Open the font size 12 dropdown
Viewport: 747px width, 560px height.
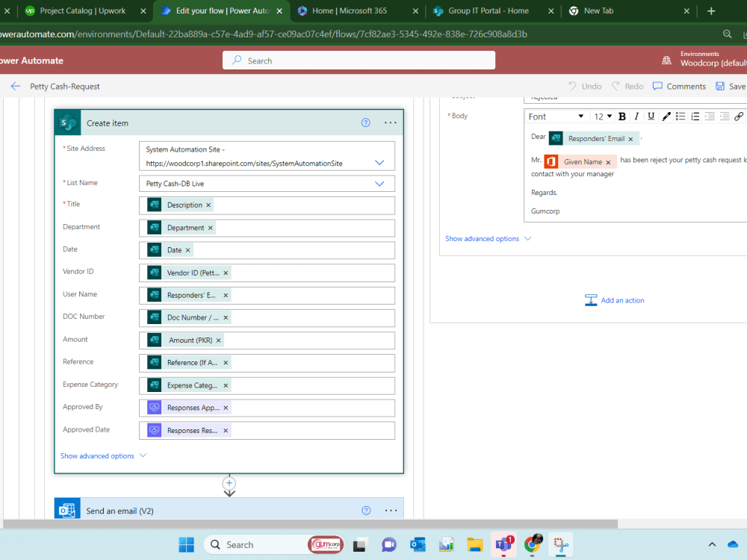pyautogui.click(x=603, y=116)
